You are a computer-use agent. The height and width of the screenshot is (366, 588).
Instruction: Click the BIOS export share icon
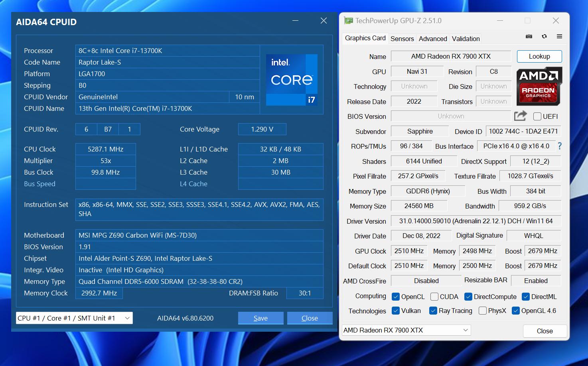tap(521, 116)
